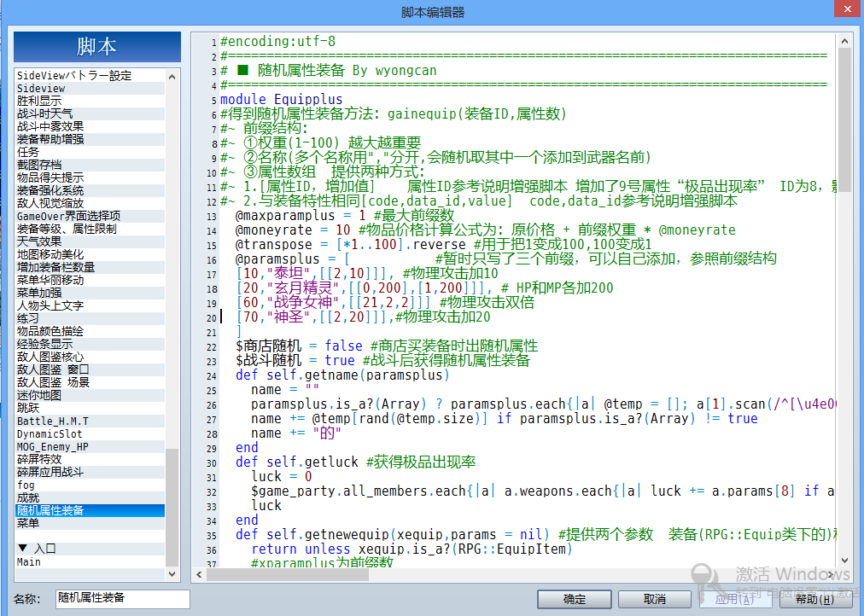Choose the 装备强化系统 script

pyautogui.click(x=90, y=190)
